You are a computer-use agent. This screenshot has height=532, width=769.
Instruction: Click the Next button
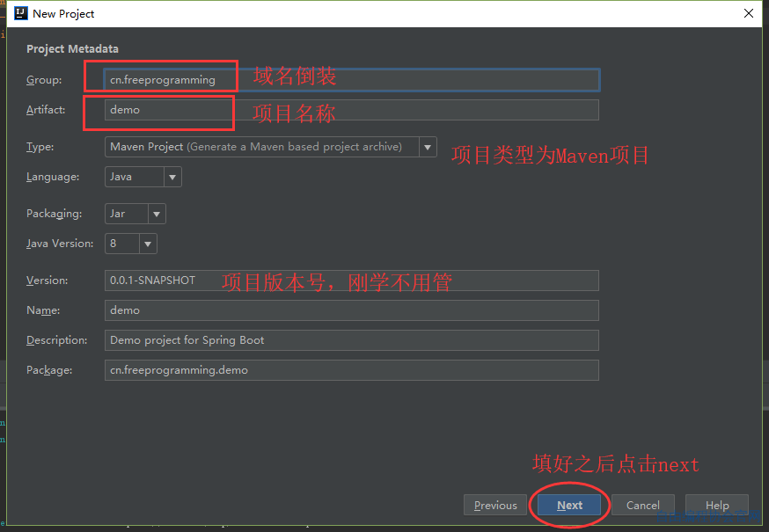(x=569, y=505)
